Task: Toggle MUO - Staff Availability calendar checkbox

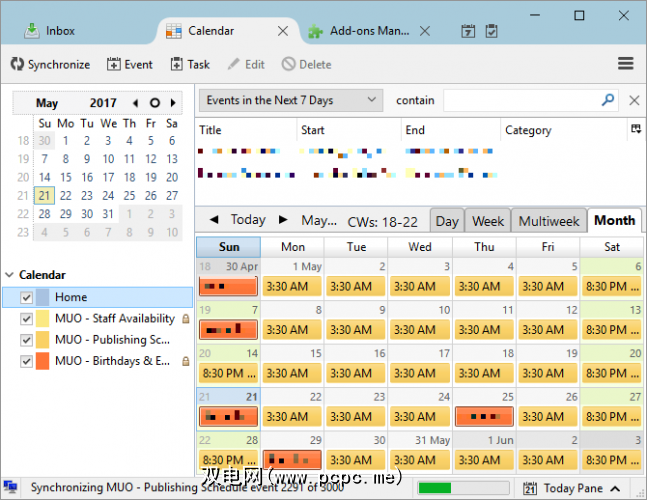Action: point(27,318)
